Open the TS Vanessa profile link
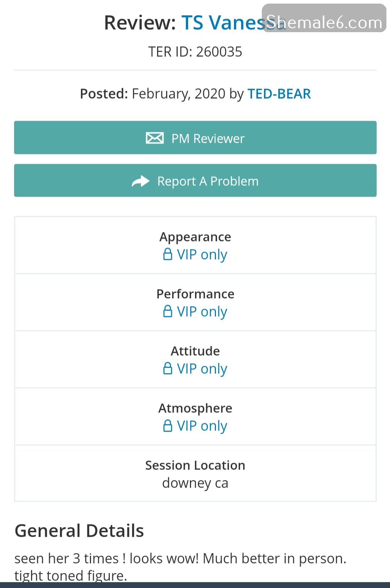This screenshot has width=390, height=588. 233,23
